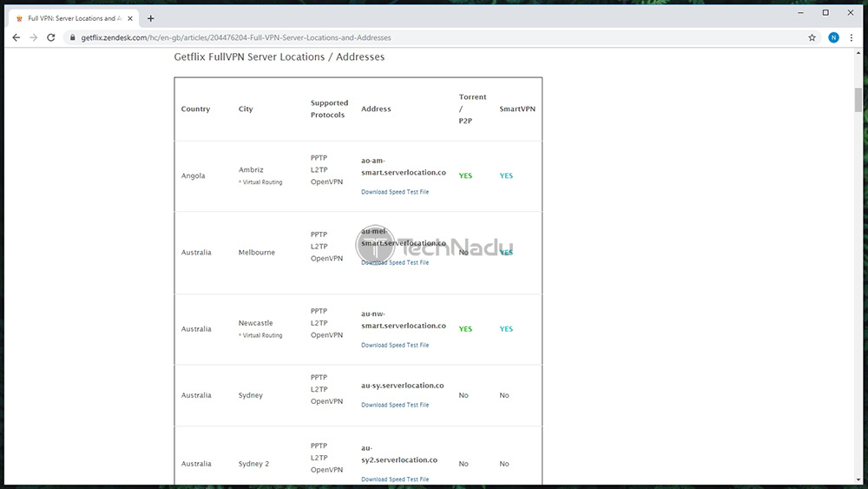Image resolution: width=868 pixels, height=489 pixels.
Task: Click Angola's green Torrent YES value
Action: (465, 175)
